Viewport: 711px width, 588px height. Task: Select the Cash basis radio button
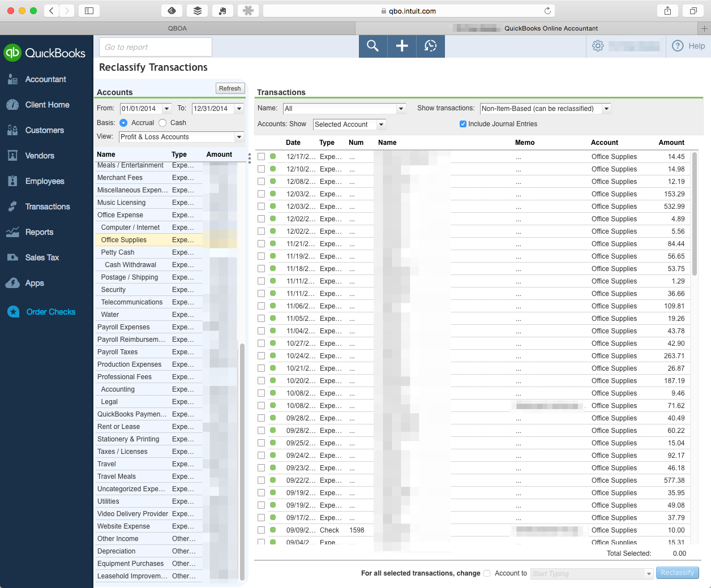[x=162, y=123]
